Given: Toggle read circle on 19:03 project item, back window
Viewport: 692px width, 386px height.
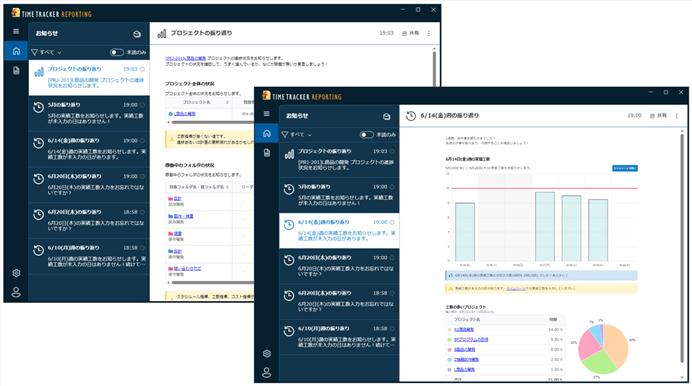Looking at the screenshot, I should point(142,69).
